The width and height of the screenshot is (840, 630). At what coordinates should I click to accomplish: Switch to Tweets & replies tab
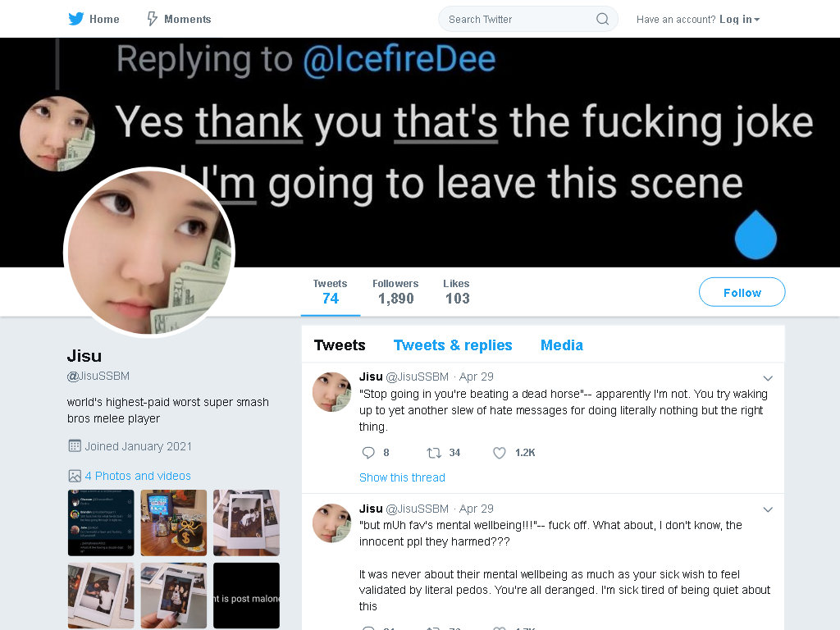[x=453, y=345]
